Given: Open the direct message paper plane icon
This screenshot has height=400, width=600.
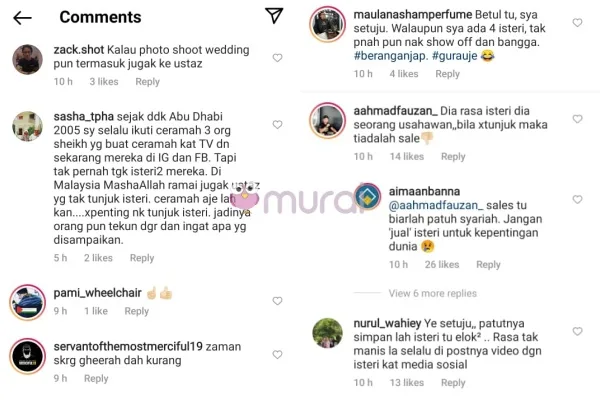Looking at the screenshot, I should click(x=274, y=15).
